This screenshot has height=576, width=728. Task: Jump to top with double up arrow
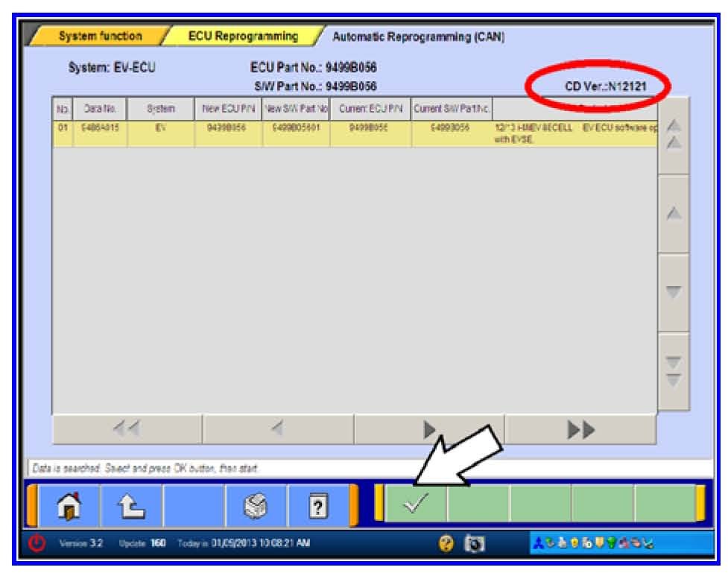pos(673,136)
